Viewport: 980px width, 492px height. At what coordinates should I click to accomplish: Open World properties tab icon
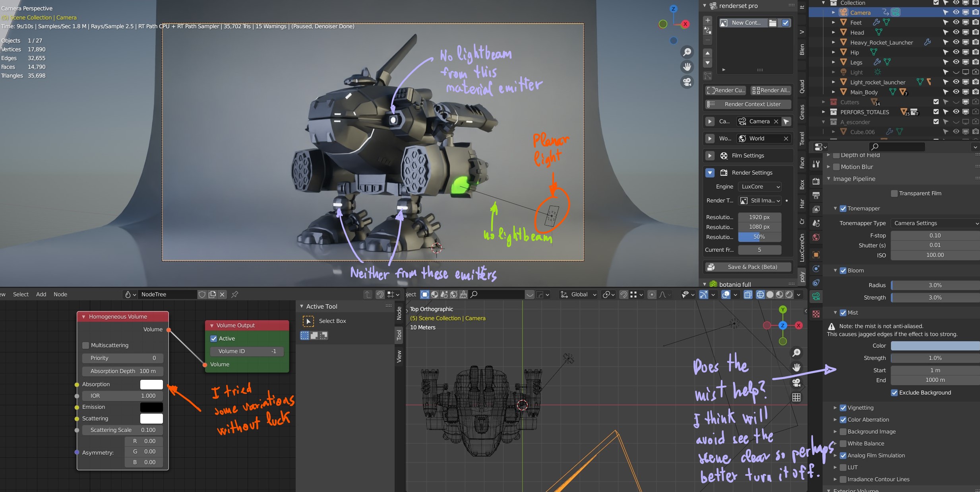[816, 237]
